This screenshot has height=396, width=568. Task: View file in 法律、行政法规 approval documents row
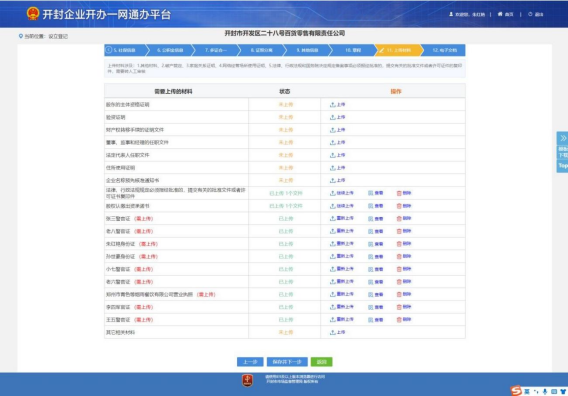(376, 193)
